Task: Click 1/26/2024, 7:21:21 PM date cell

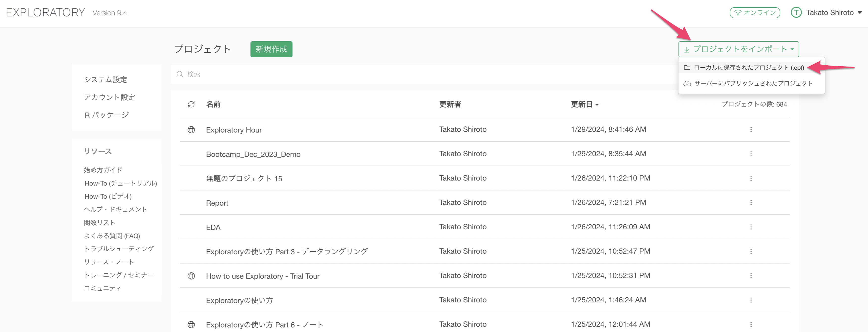Action: tap(608, 202)
